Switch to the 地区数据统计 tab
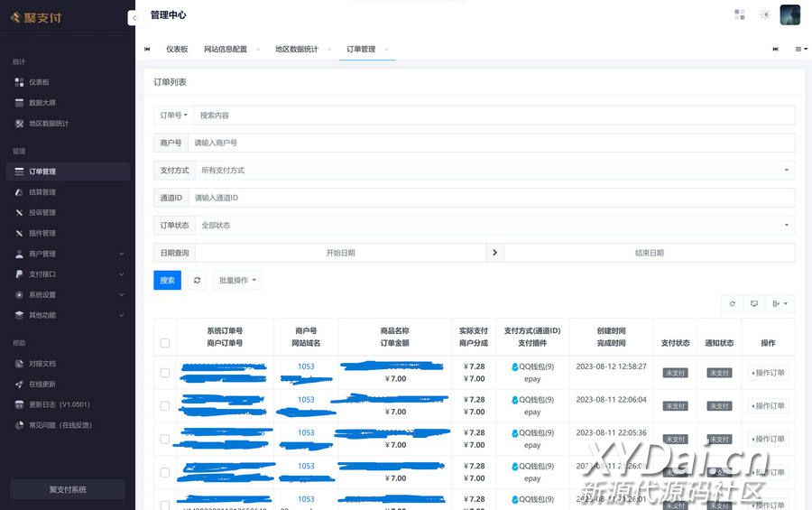Viewport: 812px width, 510px height. [297, 49]
